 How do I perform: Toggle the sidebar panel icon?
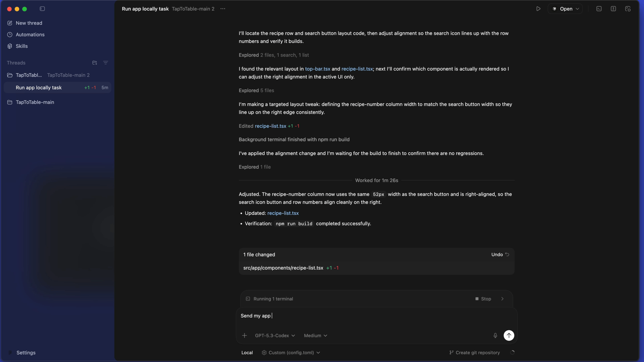pyautogui.click(x=42, y=9)
